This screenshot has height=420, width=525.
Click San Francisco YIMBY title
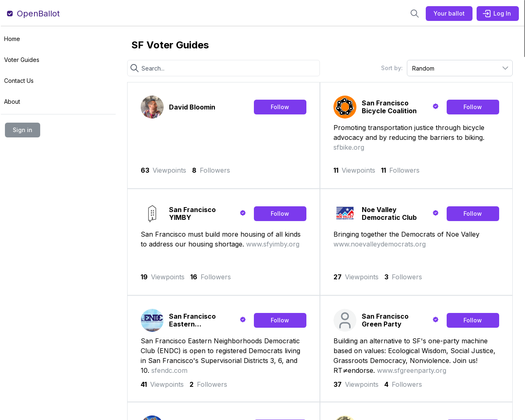[192, 214]
